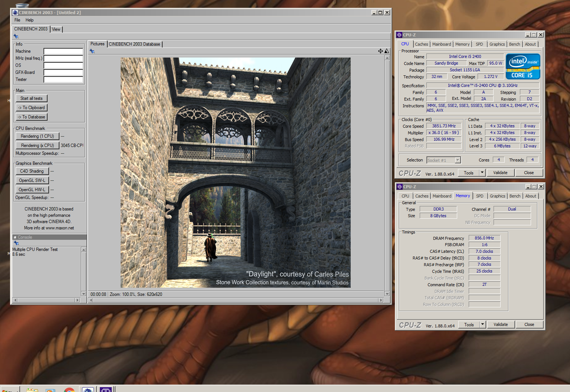570x392 pixels.
Task: Switch to the CINEBENCH 2003 Database tab
Action: (x=134, y=44)
